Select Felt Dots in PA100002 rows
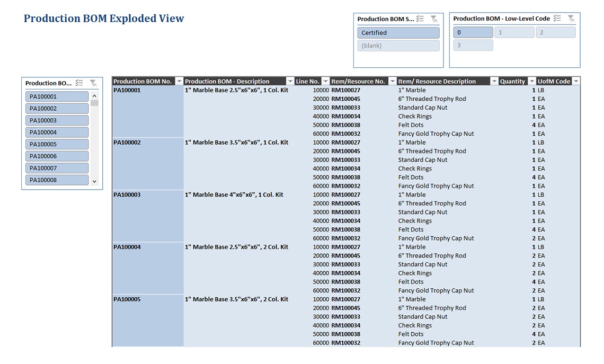 411,177
